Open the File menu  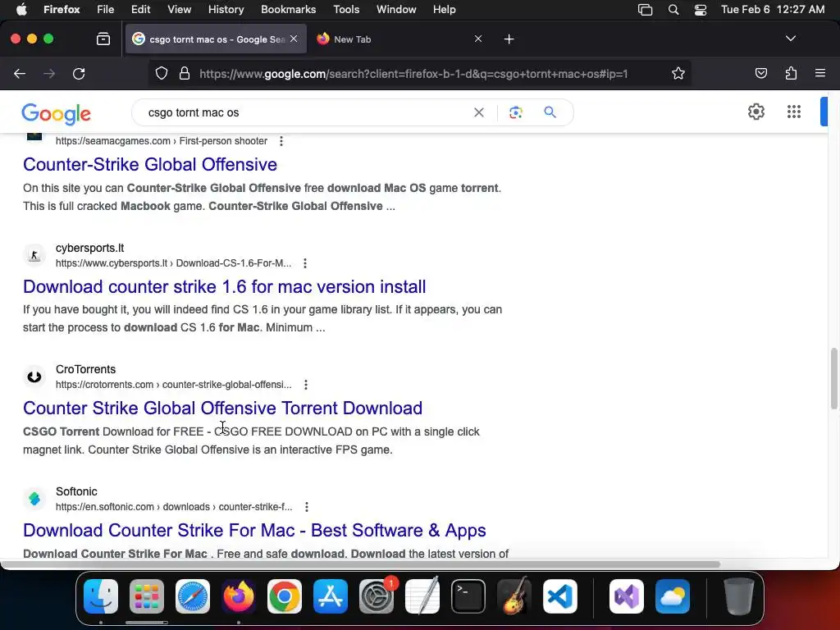click(x=106, y=9)
